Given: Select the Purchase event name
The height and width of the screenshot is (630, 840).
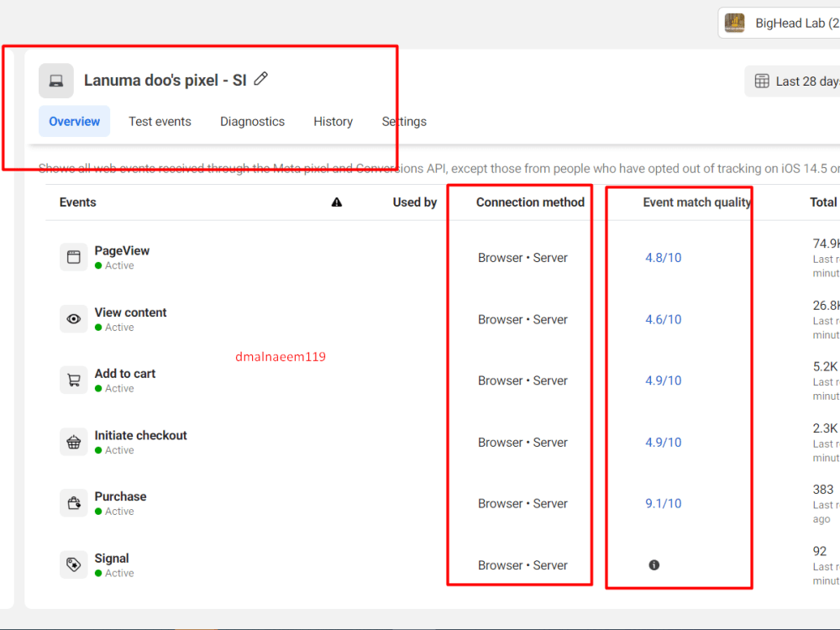Looking at the screenshot, I should (120, 496).
